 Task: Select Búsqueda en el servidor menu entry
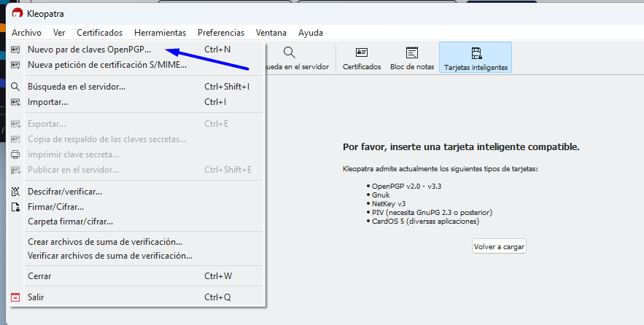coord(136,87)
